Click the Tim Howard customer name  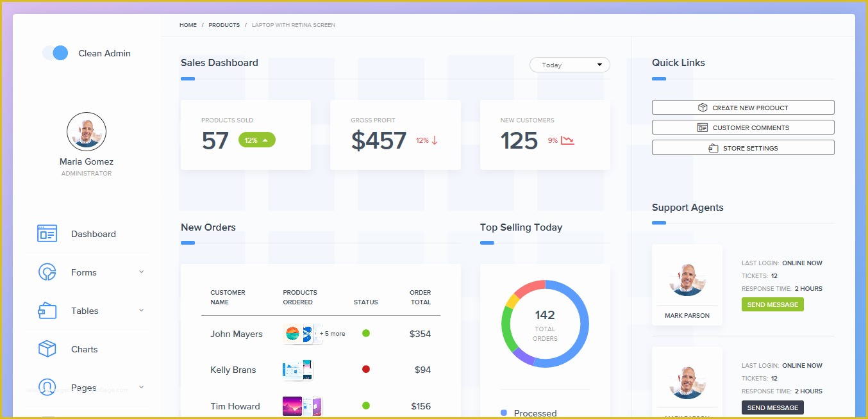[x=235, y=406]
